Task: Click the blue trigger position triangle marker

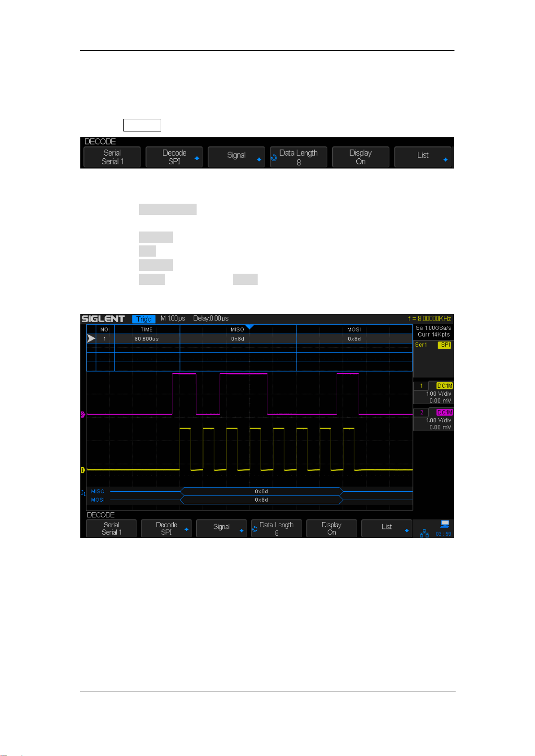Action: [x=250, y=327]
